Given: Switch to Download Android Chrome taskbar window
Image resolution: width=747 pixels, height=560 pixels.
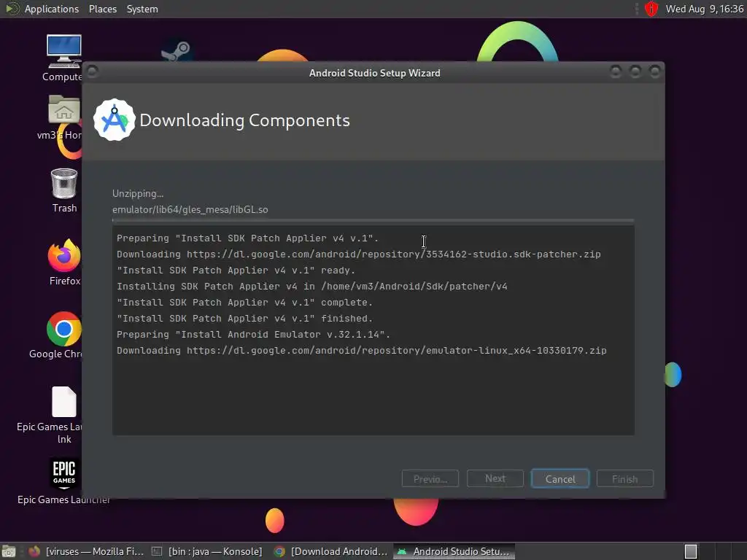Looking at the screenshot, I should (331, 551).
